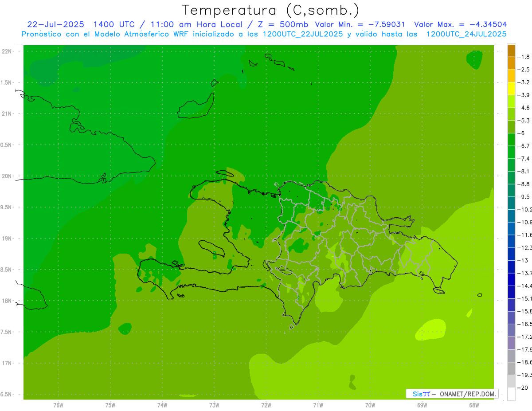Pick the white swatch below the -20 label
532x411 pixels.
click(x=511, y=394)
